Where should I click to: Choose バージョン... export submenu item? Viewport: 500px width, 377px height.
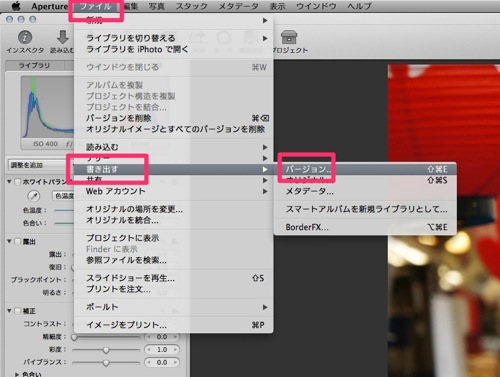pyautogui.click(x=365, y=169)
